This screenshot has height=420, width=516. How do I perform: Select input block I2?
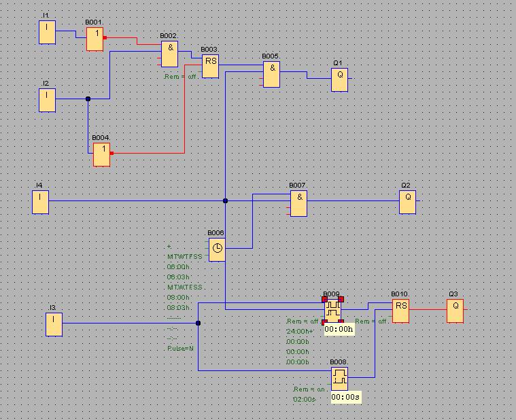tap(47, 101)
